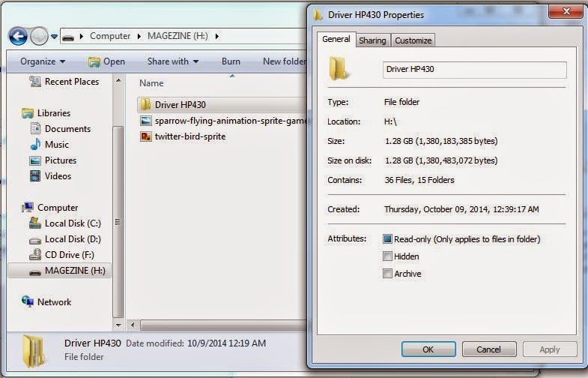This screenshot has height=378, width=588.
Task: Open Libraries in the navigation pane
Action: pos(54,113)
